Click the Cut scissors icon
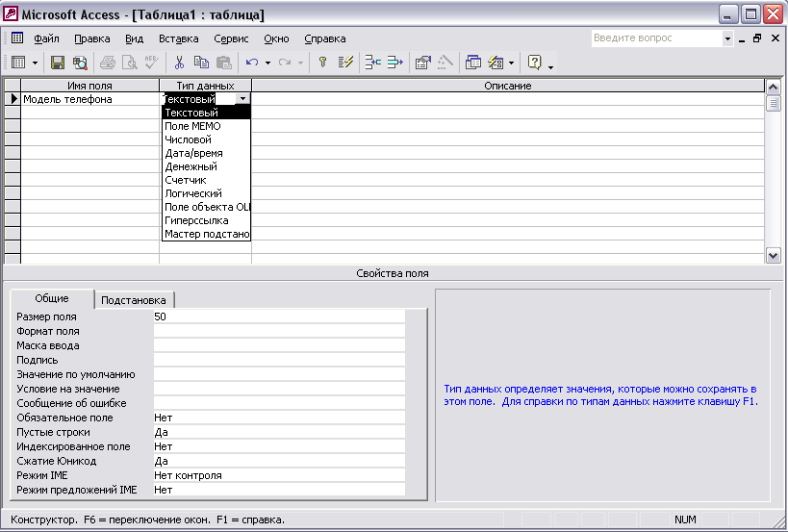This screenshot has height=532, width=788. [x=179, y=63]
